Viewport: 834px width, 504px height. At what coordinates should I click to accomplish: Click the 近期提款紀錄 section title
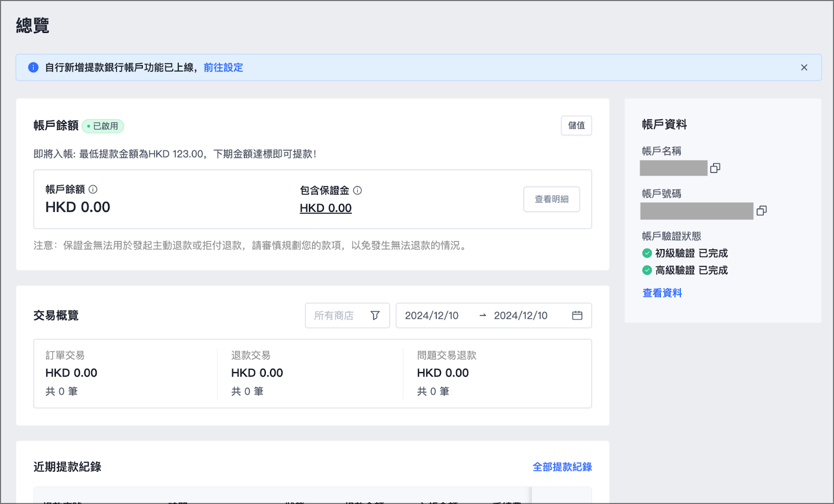pyautogui.click(x=67, y=467)
